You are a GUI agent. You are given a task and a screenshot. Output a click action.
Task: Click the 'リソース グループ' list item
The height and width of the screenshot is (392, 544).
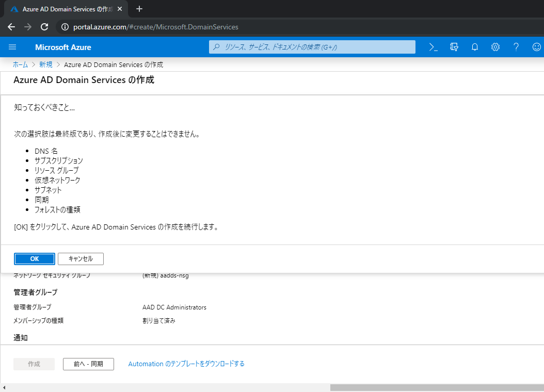click(57, 171)
